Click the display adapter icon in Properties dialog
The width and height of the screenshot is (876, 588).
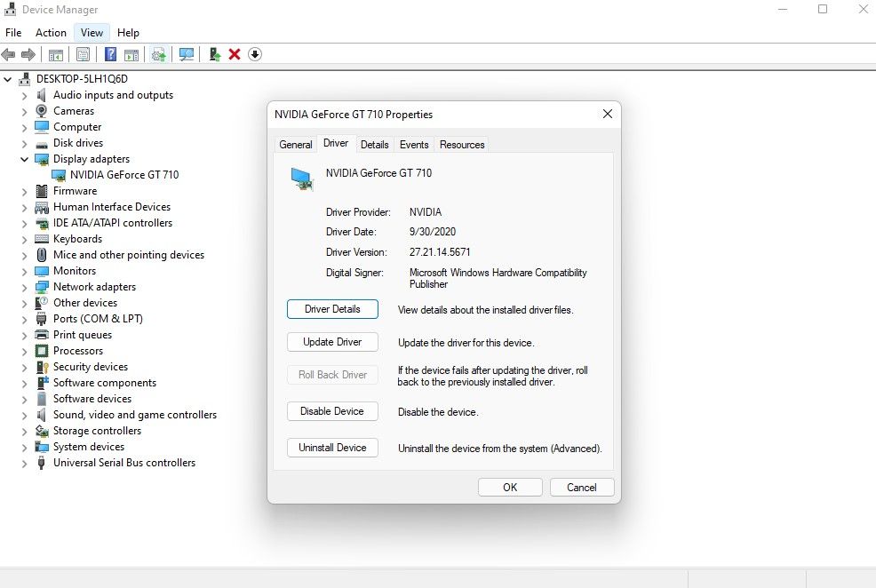(302, 179)
